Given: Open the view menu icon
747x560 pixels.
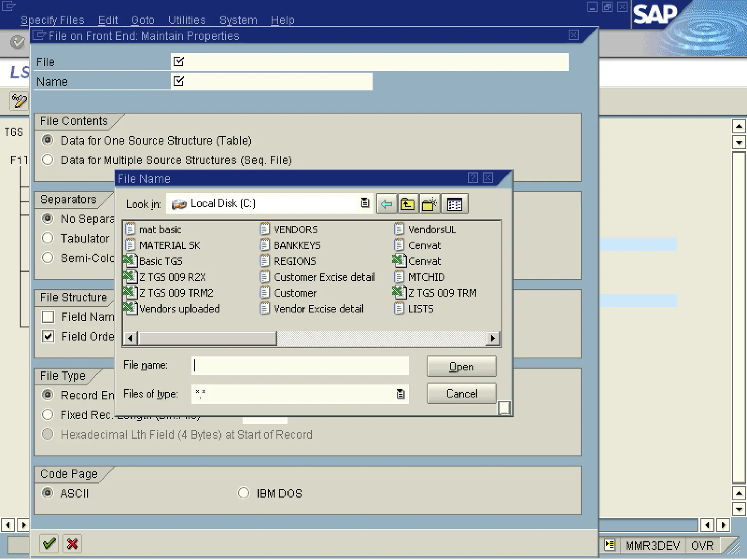Looking at the screenshot, I should click(454, 204).
